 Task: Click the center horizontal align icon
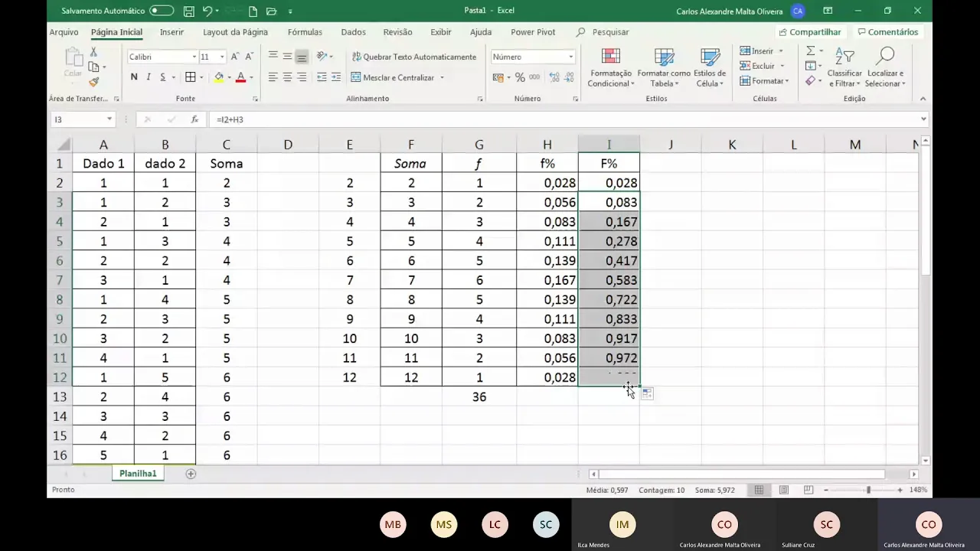(x=287, y=77)
